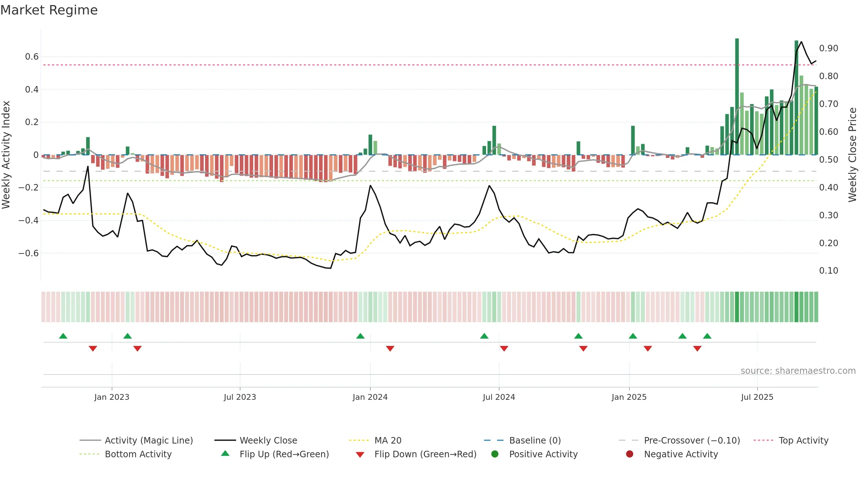Click the Market Regime chart title
This screenshot has height=488, width=868.
point(49,10)
